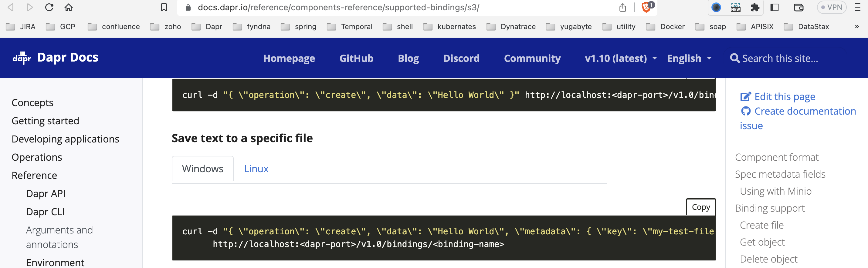
Task: Open Developing applications in the sidebar
Action: 65,139
